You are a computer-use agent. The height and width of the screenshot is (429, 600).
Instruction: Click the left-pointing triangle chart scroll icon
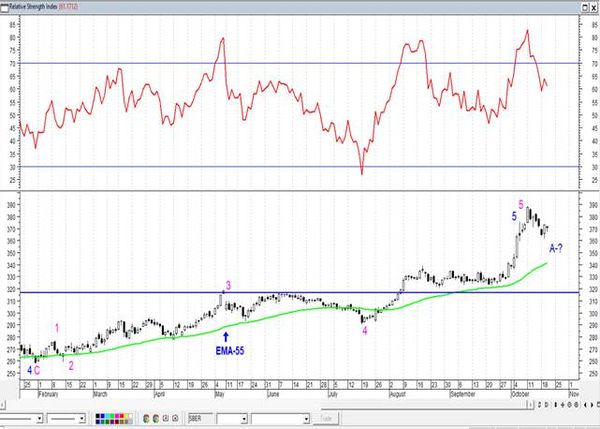point(585,405)
